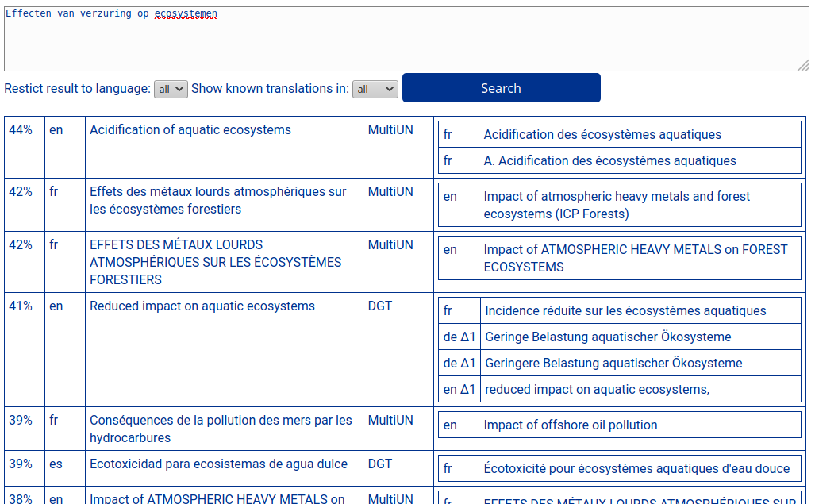This screenshot has width=815, height=504.
Task: Click 'Reduced impact on aquatic ecosystems' entry
Action: 202,306
